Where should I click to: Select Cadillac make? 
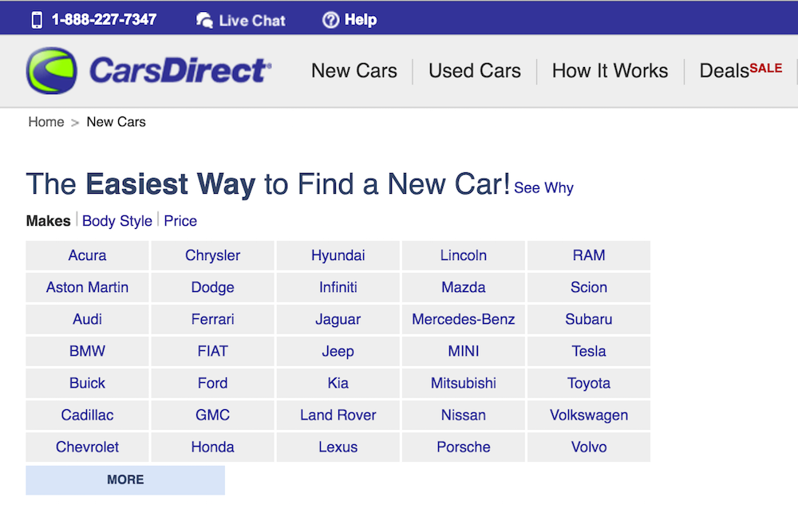[87, 415]
